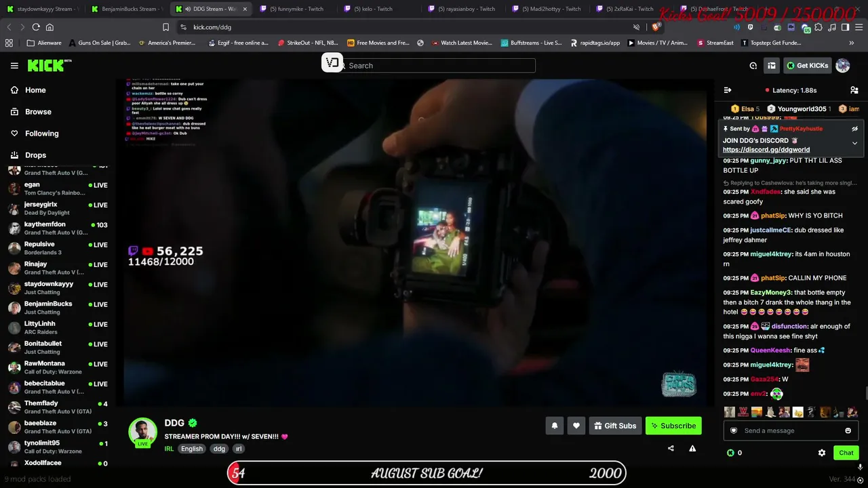868x488 pixels.
Task: Select the IRL category link
Action: (x=169, y=449)
